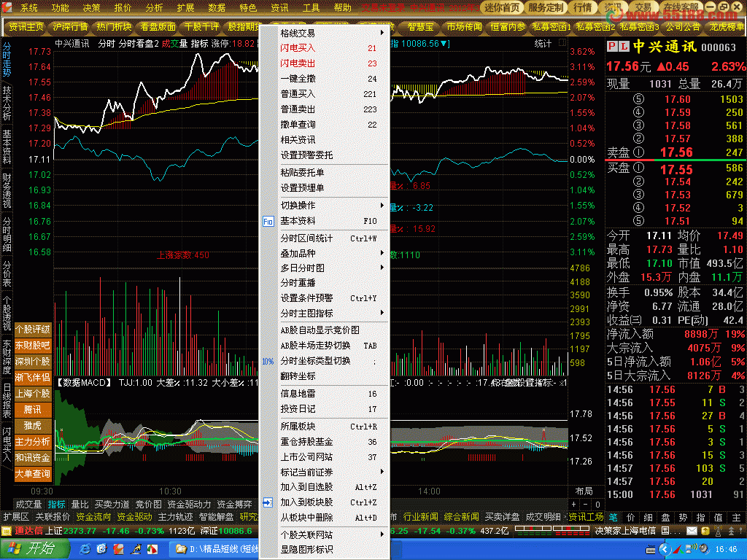Click the F10 icon beside 基本资料
This screenshot has height=560, width=747.
(x=268, y=222)
